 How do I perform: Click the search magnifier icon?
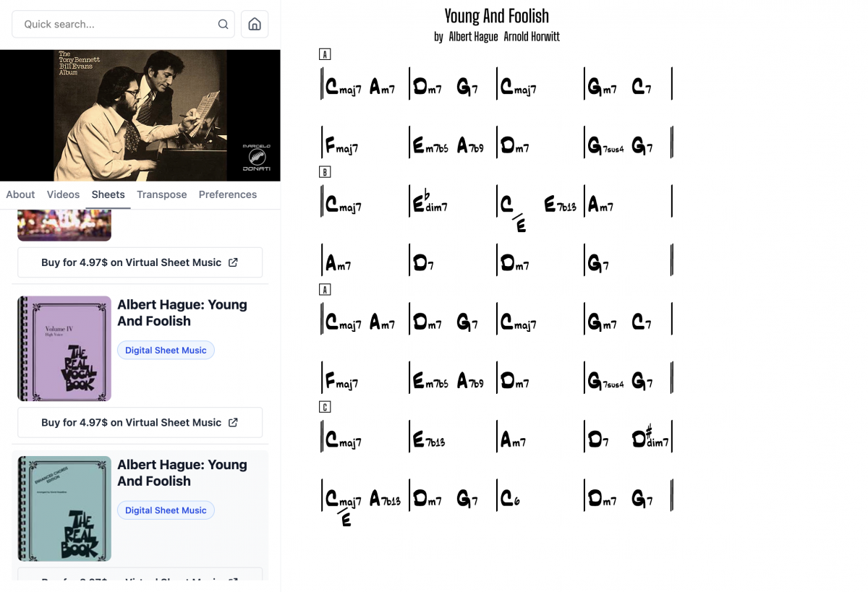tap(223, 25)
